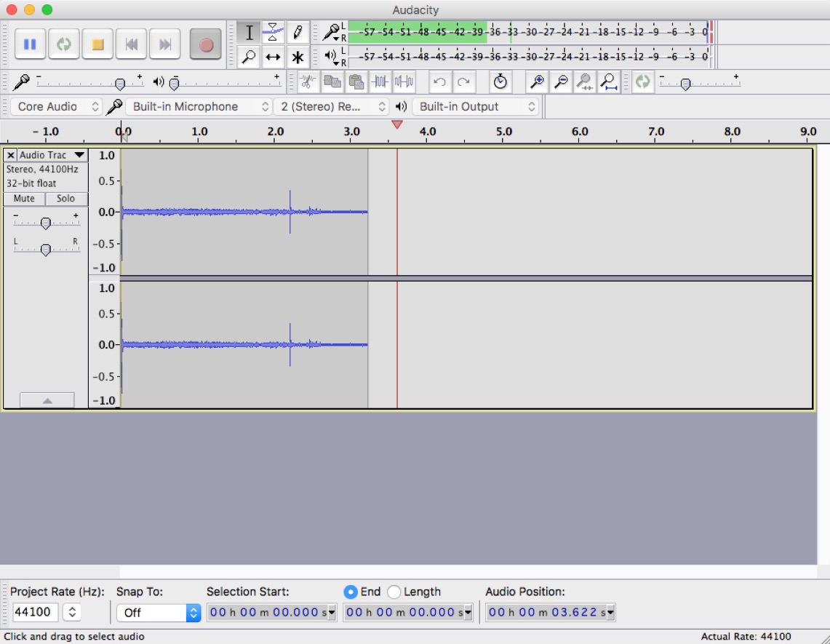Select the Zoom magnifier tool
This screenshot has width=830, height=644.
(x=249, y=57)
